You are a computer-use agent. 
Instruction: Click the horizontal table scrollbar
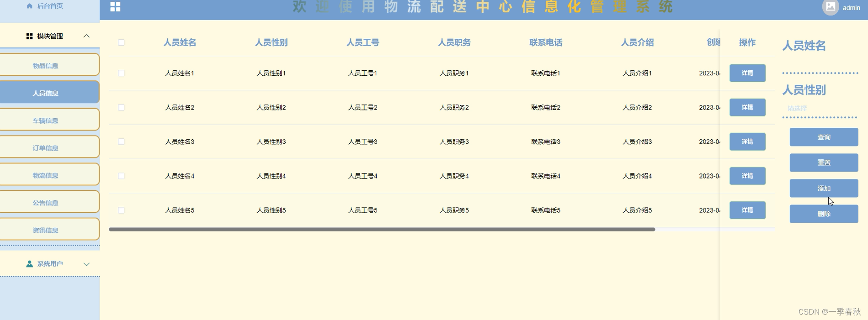(382, 229)
